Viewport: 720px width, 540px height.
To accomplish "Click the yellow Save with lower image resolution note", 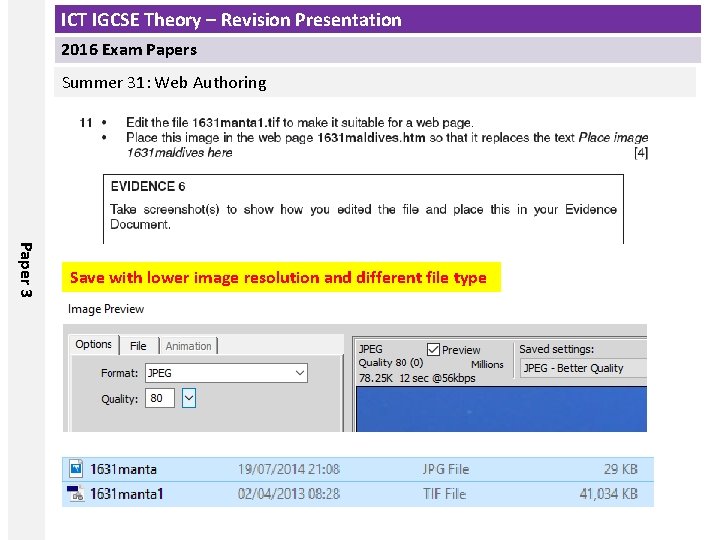I will tap(281, 277).
